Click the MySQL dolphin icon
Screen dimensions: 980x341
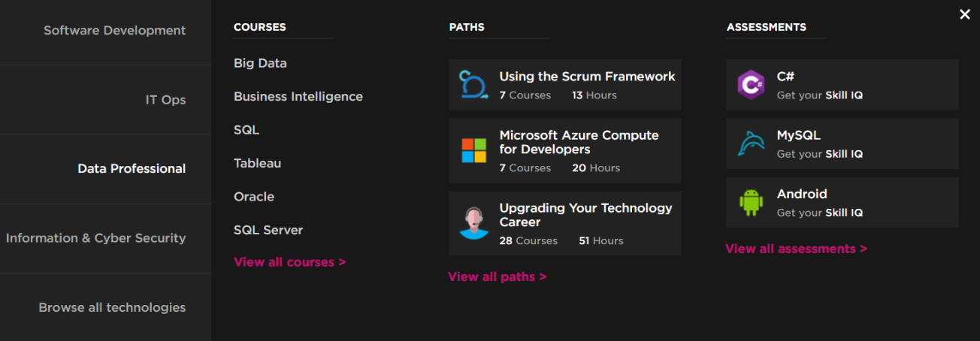tap(751, 143)
